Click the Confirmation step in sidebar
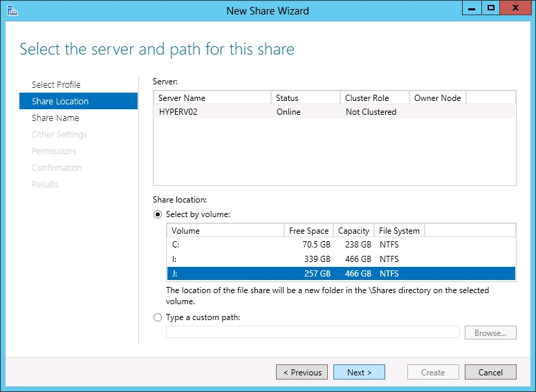 [x=57, y=167]
